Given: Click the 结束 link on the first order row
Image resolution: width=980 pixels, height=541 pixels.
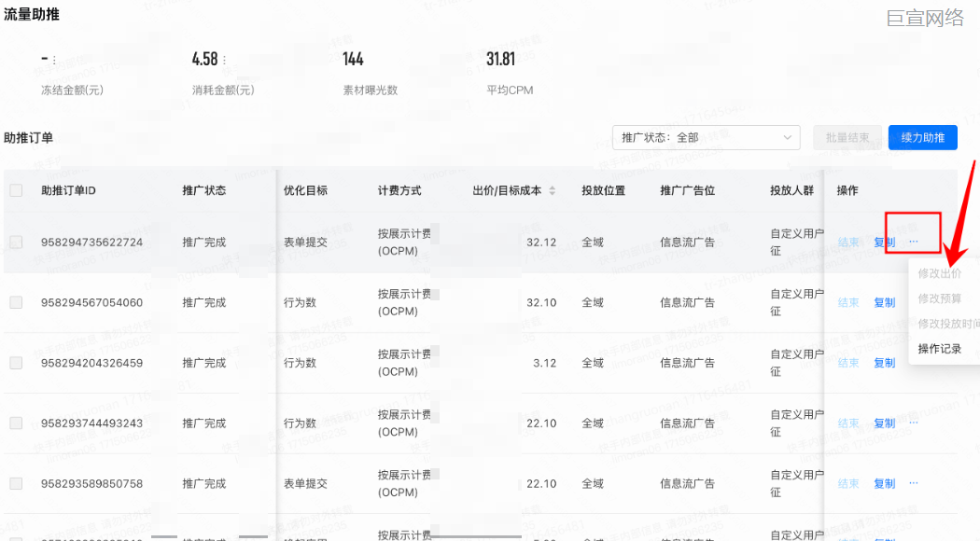Looking at the screenshot, I should point(848,242).
